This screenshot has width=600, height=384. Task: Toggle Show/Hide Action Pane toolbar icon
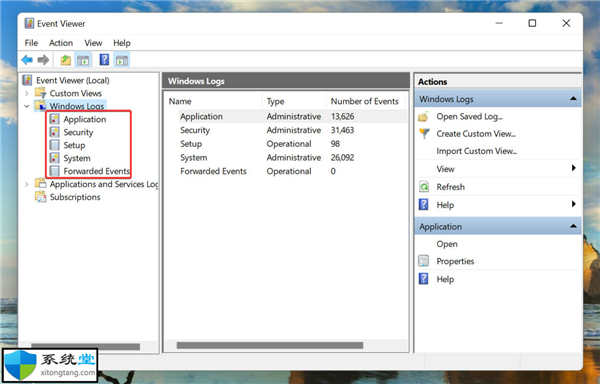pyautogui.click(x=122, y=60)
